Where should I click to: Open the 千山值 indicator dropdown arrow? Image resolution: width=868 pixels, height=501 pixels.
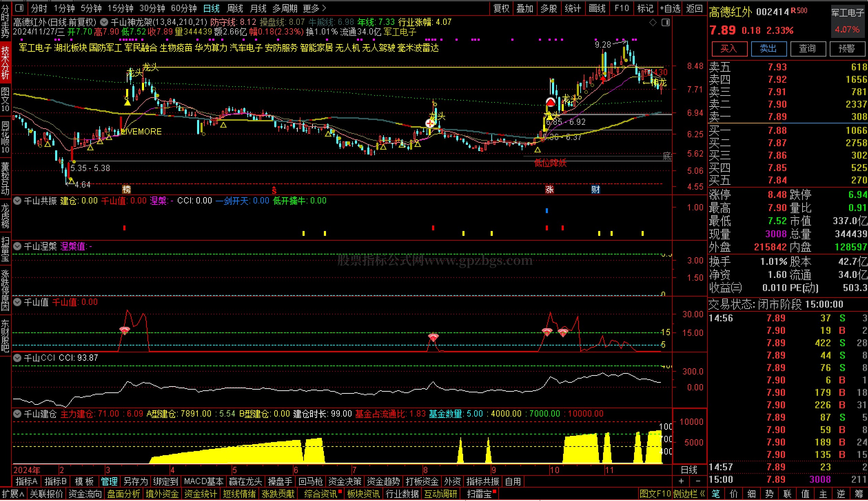(x=17, y=302)
